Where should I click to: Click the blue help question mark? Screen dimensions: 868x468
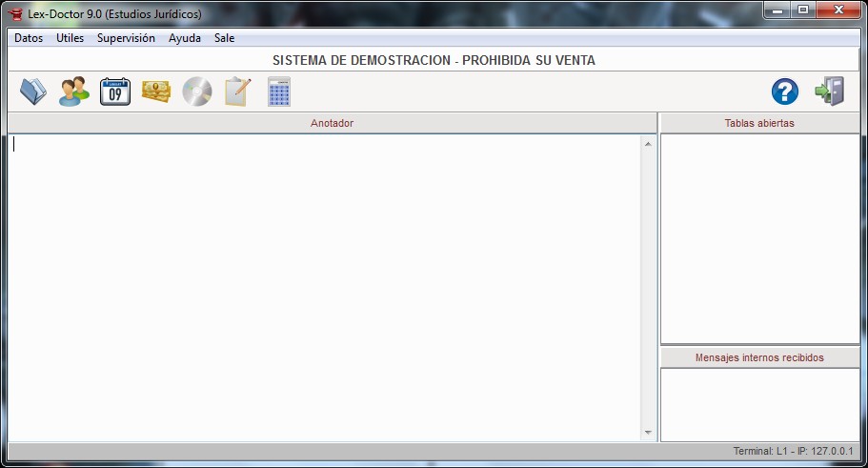(x=785, y=92)
